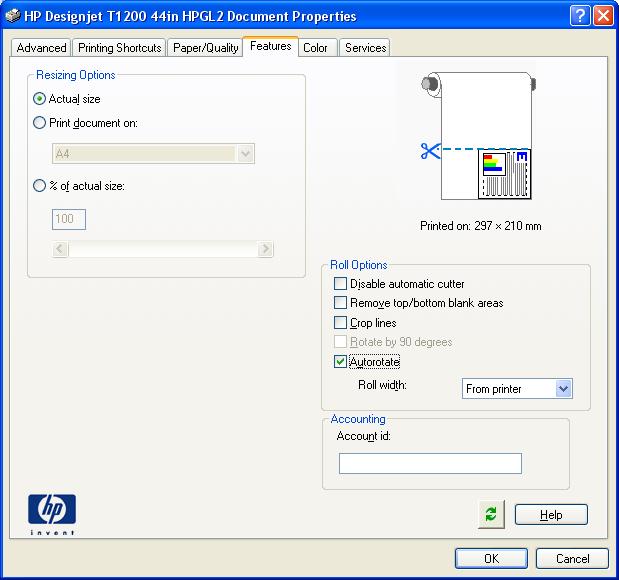The image size is (619, 580).
Task: Switch to the Advanced tab
Action: (41, 48)
